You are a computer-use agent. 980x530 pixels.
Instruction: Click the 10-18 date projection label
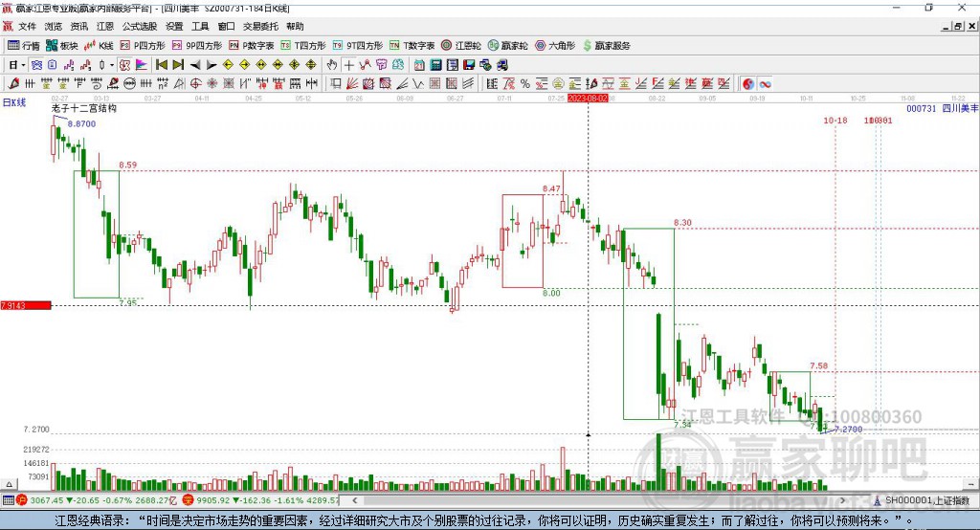(x=835, y=120)
